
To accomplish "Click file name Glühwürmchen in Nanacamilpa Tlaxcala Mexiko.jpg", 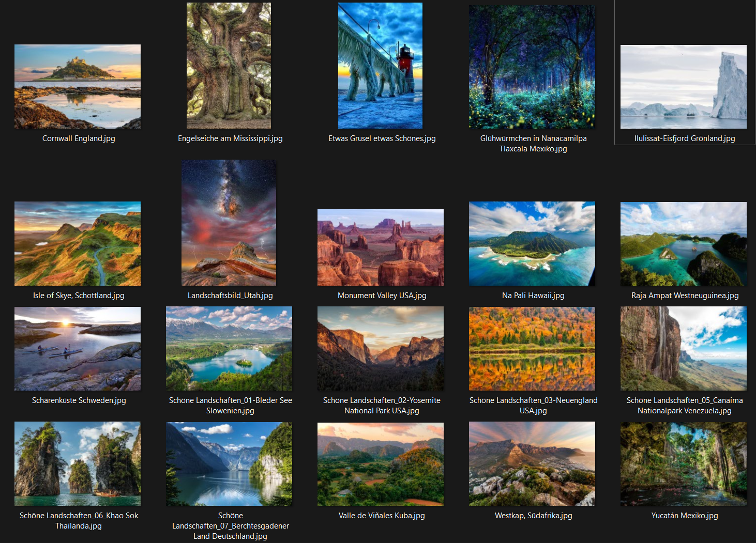I will click(533, 144).
